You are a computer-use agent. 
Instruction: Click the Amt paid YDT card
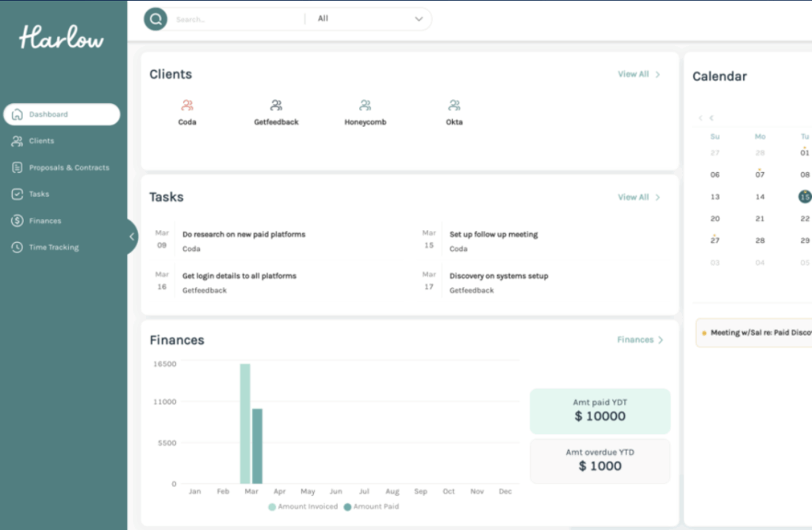[x=599, y=411]
